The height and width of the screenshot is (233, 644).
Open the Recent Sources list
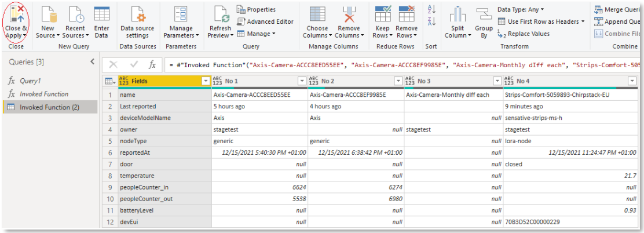click(76, 22)
